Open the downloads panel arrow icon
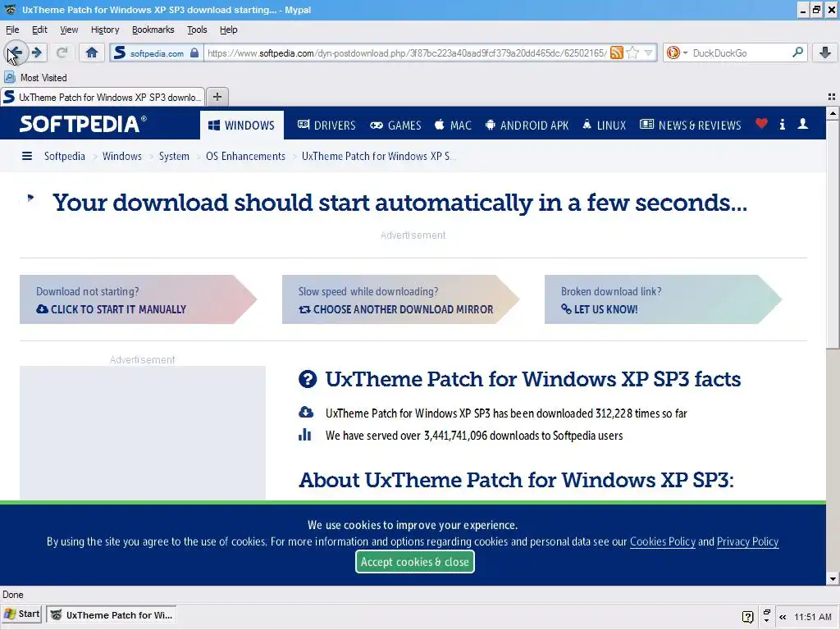This screenshot has height=630, width=840. [x=825, y=52]
